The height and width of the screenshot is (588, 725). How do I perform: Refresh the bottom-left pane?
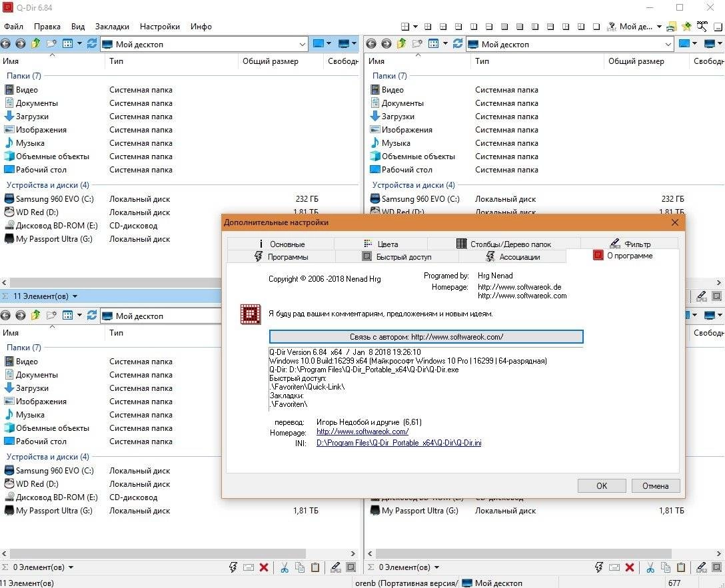click(91, 315)
